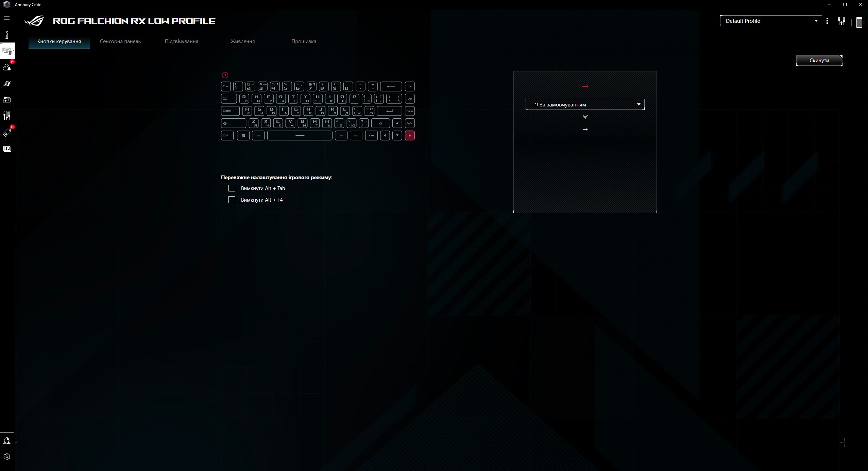Click the red question mark help icon
This screenshot has height=471, width=868.
click(x=225, y=75)
